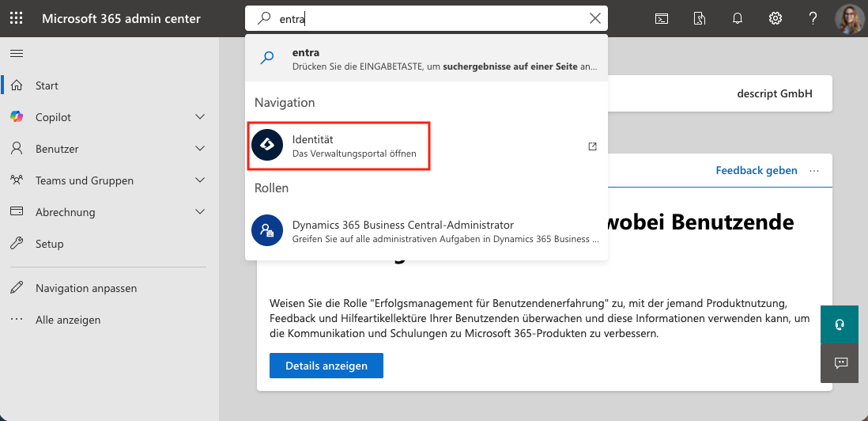Open the document icon next to Cloud Shell
Image resolution: width=868 pixels, height=421 pixels.
point(699,18)
